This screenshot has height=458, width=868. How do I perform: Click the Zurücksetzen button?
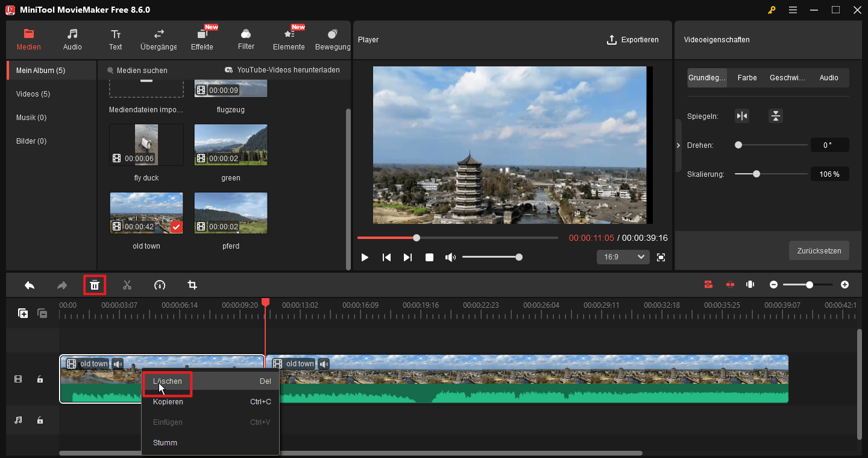[x=819, y=250]
